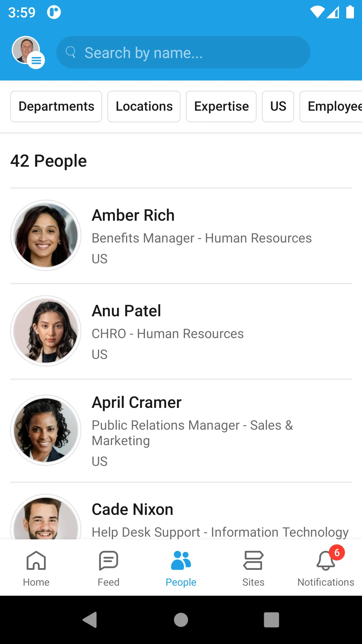Tap the search magnifier icon
This screenshot has width=362, height=644.
[70, 52]
